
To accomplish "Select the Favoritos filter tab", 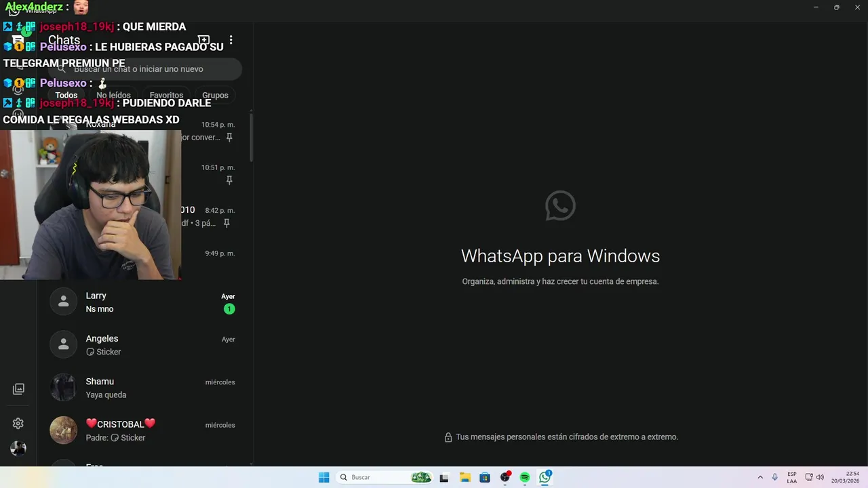I will [166, 96].
